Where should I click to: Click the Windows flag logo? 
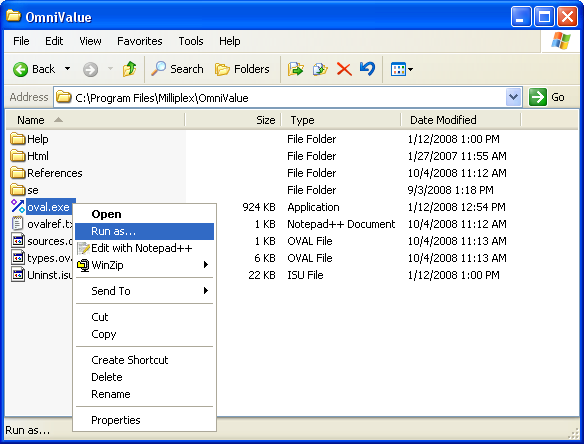tap(561, 41)
